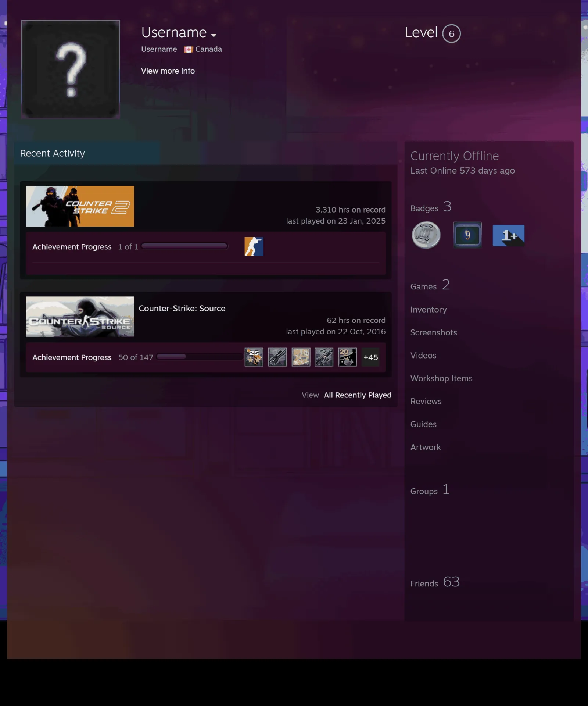Open Workshop Items in the sidebar
This screenshot has height=706, width=588.
point(441,378)
